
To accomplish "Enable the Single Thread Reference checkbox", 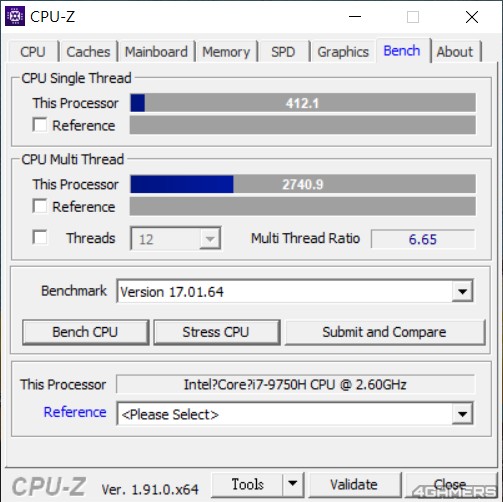I will tap(40, 125).
